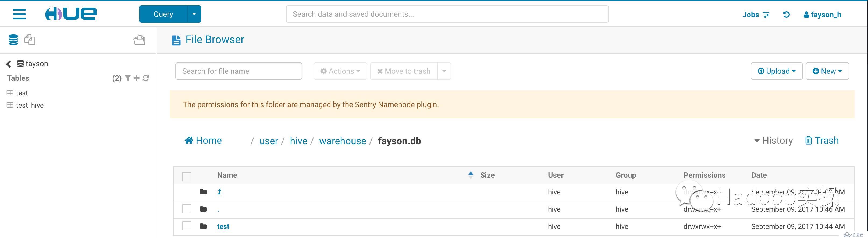Screen dimensions: 868x238
Task: Click the Search for file name field
Action: click(x=239, y=71)
